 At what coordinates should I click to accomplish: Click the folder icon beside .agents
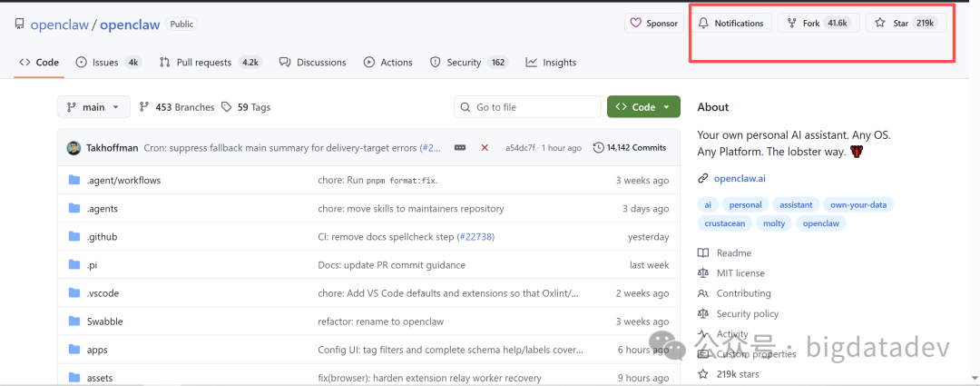pyautogui.click(x=74, y=208)
